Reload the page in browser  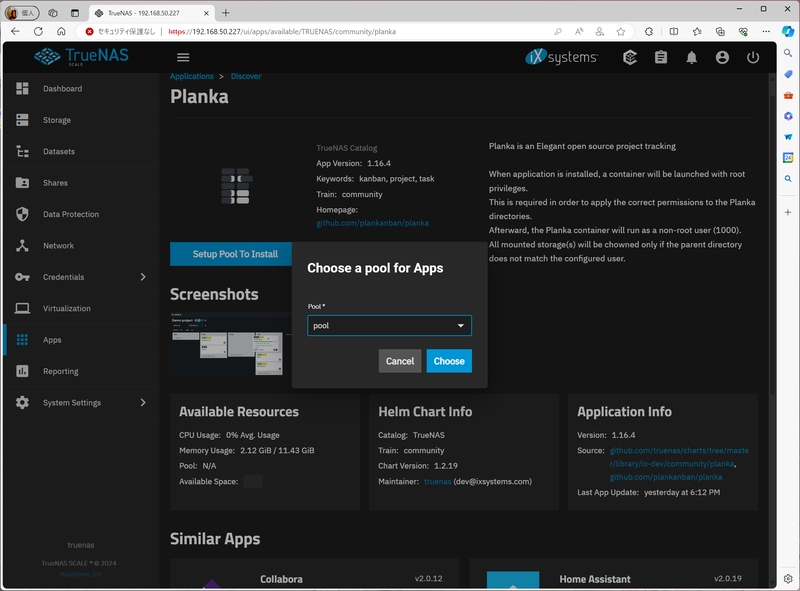pyautogui.click(x=38, y=32)
